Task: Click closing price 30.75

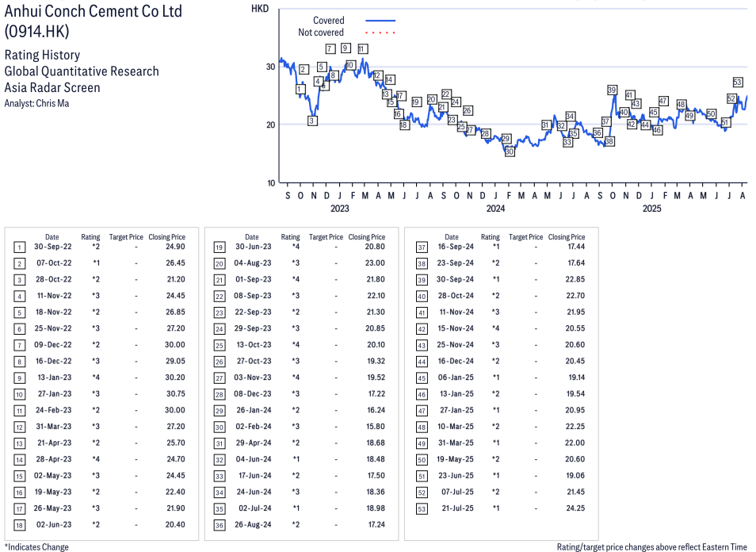Action: click(175, 393)
